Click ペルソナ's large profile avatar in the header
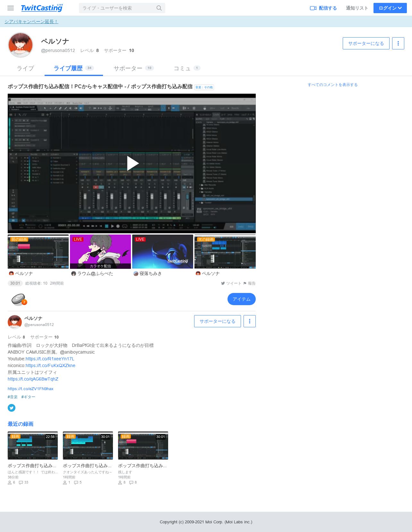The image size is (412, 532). point(21,45)
